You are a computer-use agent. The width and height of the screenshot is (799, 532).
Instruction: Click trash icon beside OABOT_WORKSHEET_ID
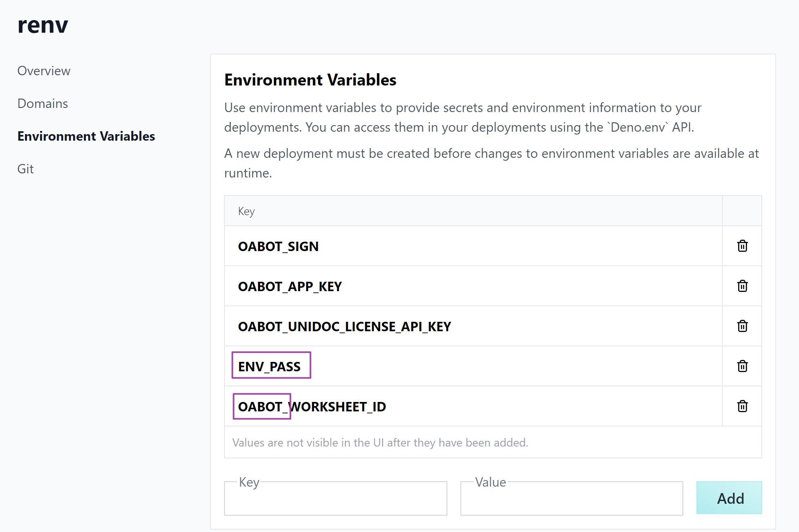(x=742, y=406)
